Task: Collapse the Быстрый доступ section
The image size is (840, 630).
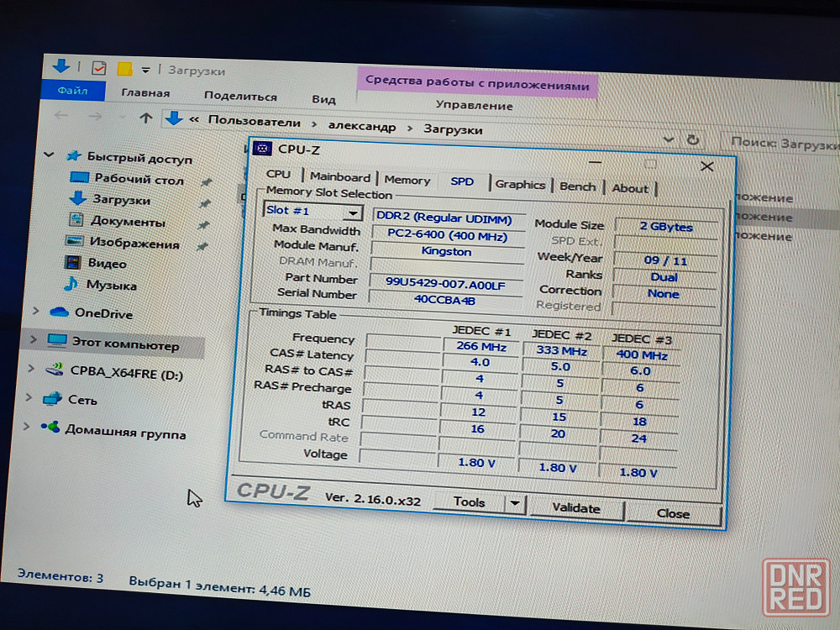Action: click(48, 155)
